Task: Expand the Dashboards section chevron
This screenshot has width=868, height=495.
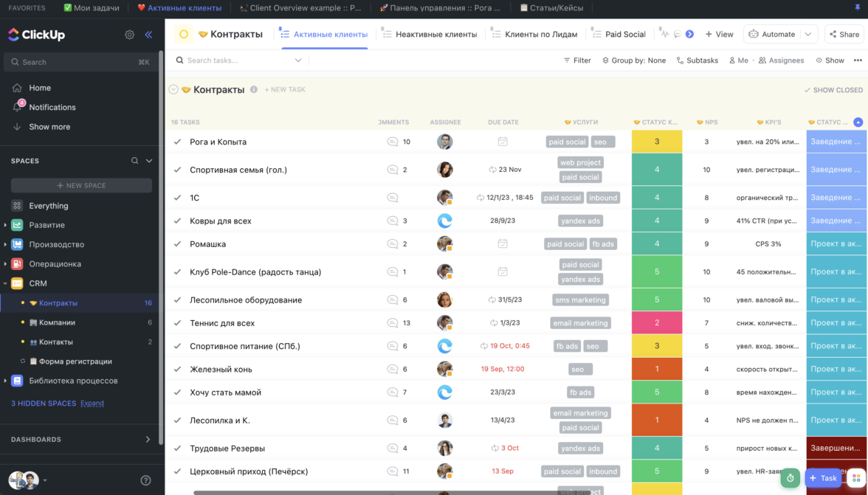Action: click(148, 440)
